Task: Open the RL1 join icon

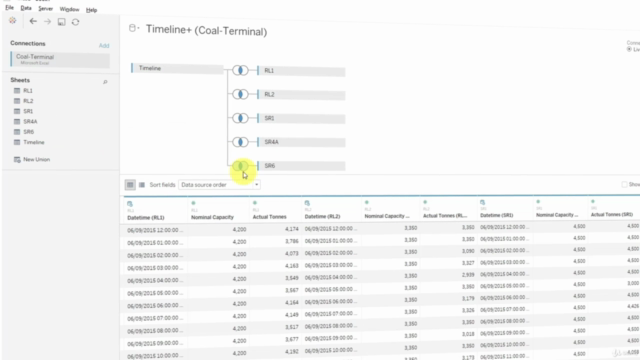Action: (240, 70)
